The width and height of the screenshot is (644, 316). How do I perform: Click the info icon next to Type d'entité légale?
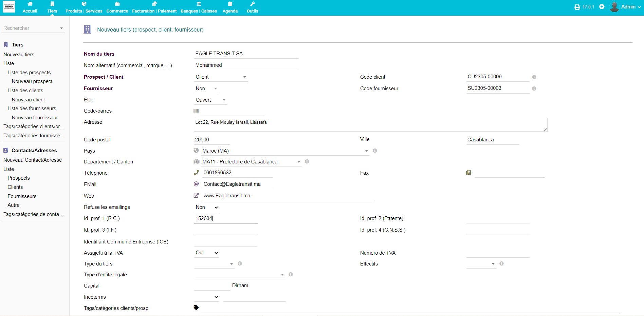291,274
